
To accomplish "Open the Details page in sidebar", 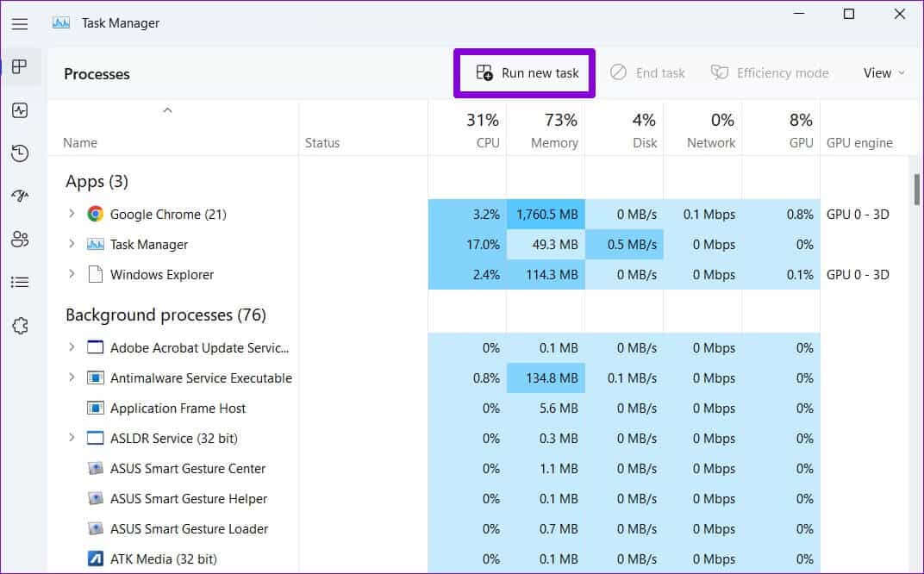I will pyautogui.click(x=20, y=283).
